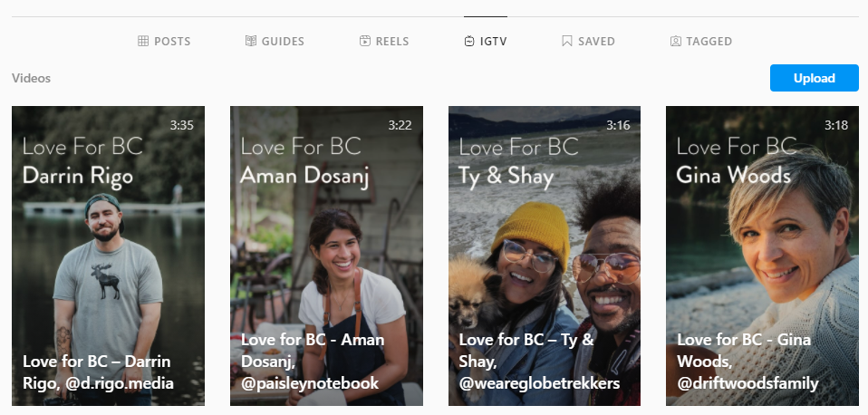Click the IGTV television icon

pos(469,42)
